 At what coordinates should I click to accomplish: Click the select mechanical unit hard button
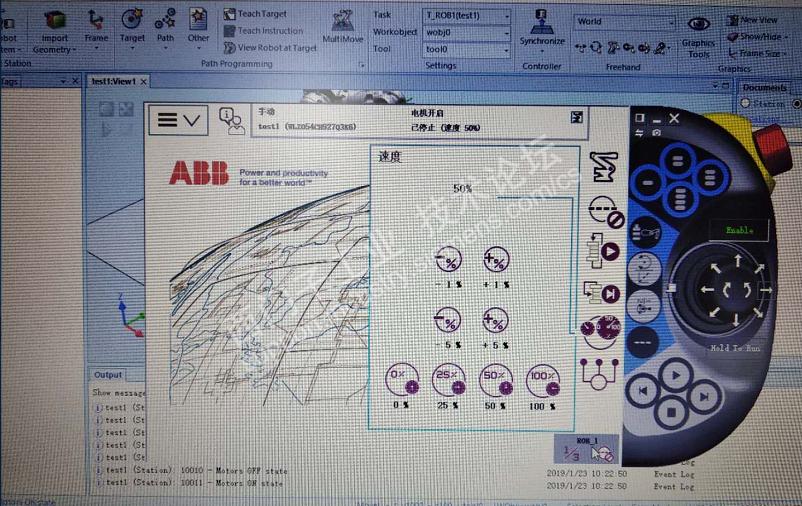[645, 233]
